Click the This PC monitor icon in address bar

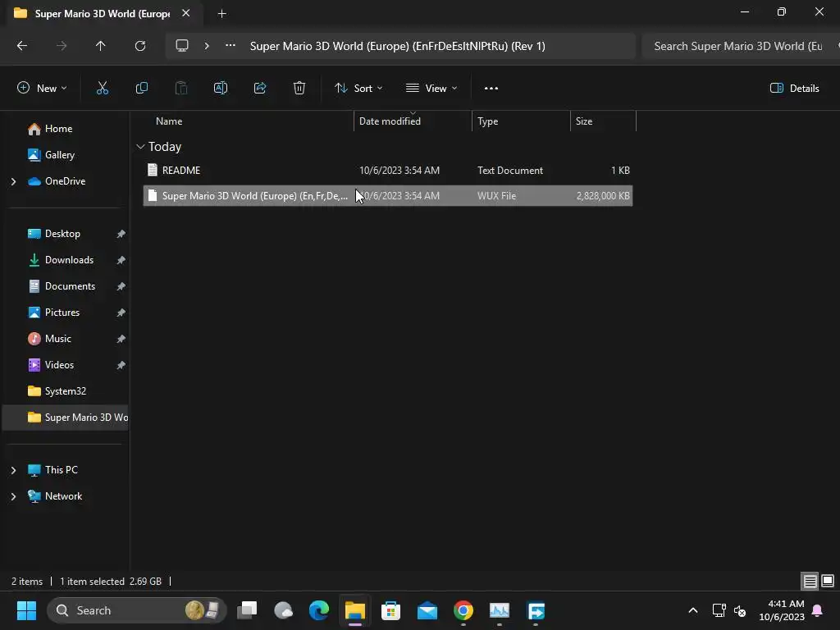click(182, 46)
